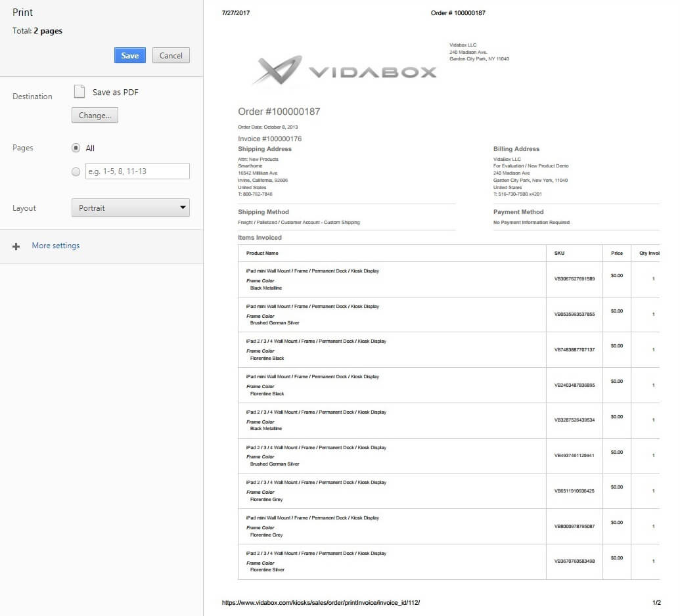
Task: Select the custom page range radio button
Action: point(76,171)
